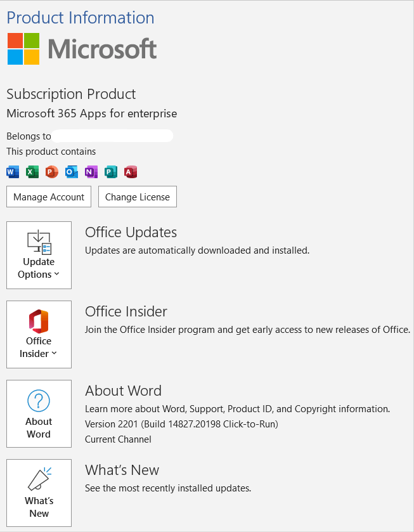
Task: Click the About Word section heading
Action: [123, 391]
